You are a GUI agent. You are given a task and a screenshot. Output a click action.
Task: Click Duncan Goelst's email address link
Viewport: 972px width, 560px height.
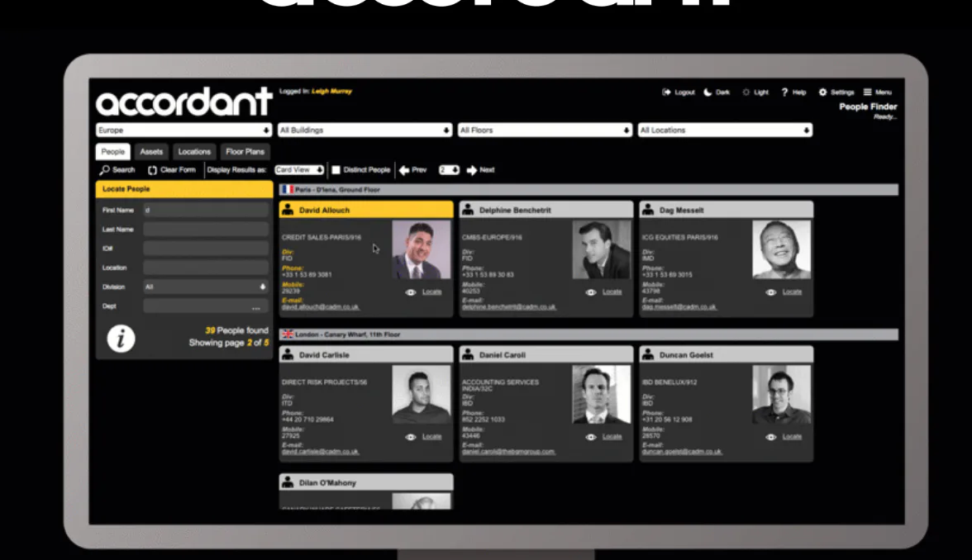point(682,453)
